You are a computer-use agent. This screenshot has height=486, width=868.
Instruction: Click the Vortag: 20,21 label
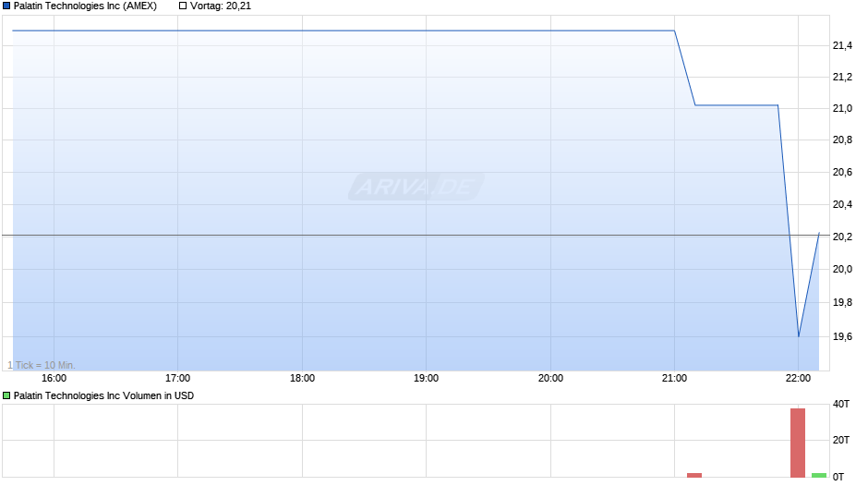pyautogui.click(x=221, y=6)
